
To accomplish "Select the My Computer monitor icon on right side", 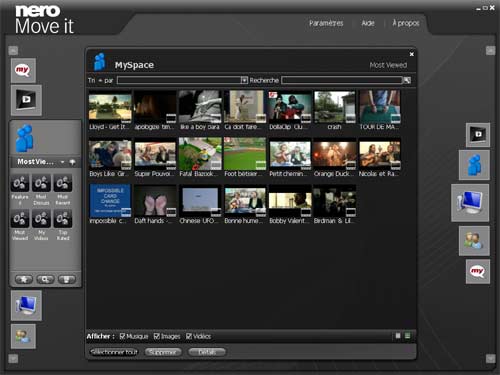I will tap(470, 203).
